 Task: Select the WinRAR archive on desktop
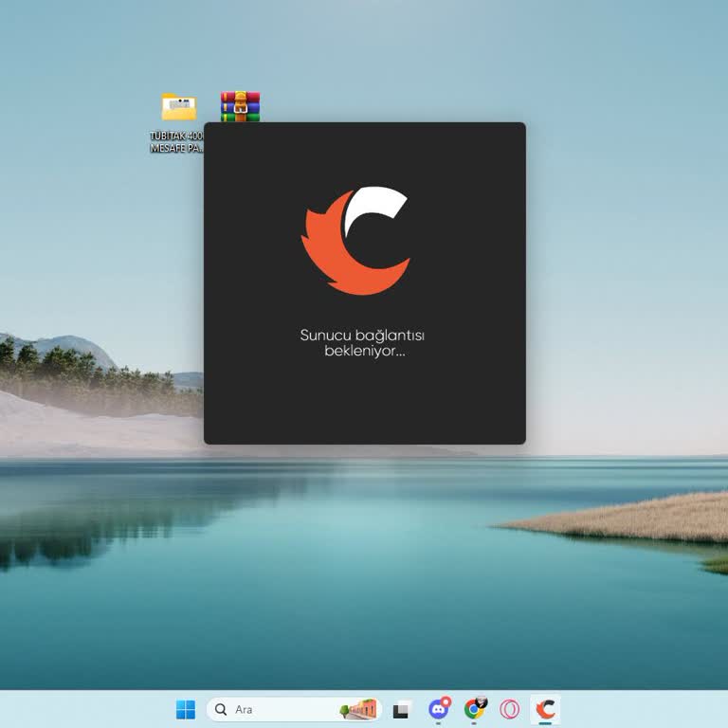(240, 106)
